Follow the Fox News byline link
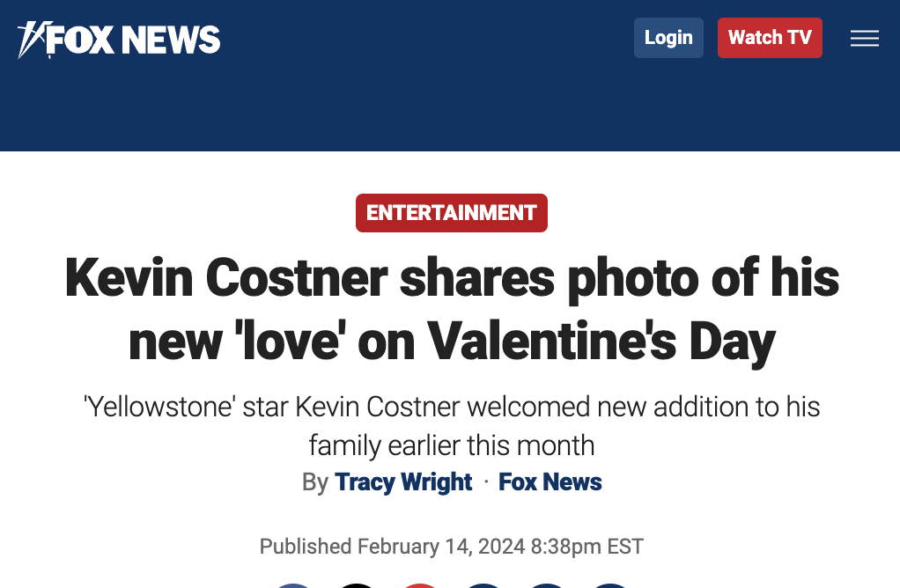900x588 pixels. [550, 482]
